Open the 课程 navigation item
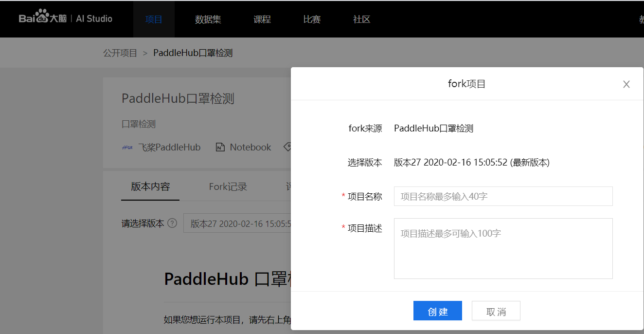Image resolution: width=644 pixels, height=334 pixels. [262, 19]
